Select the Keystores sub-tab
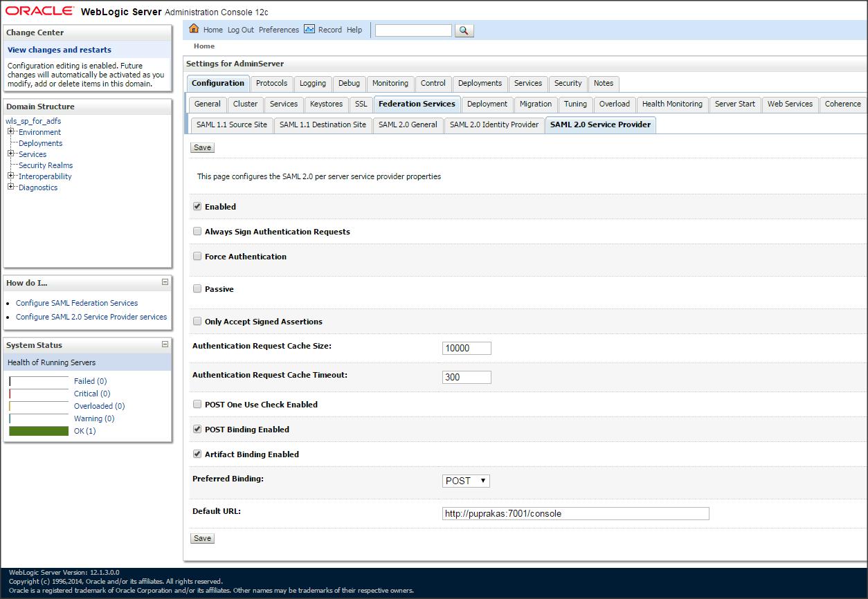This screenshot has width=868, height=599. (x=326, y=104)
